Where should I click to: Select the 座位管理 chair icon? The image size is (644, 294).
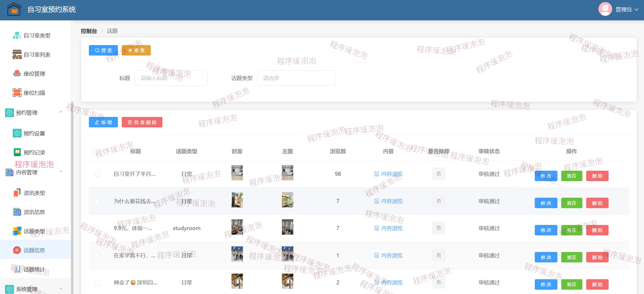17,74
